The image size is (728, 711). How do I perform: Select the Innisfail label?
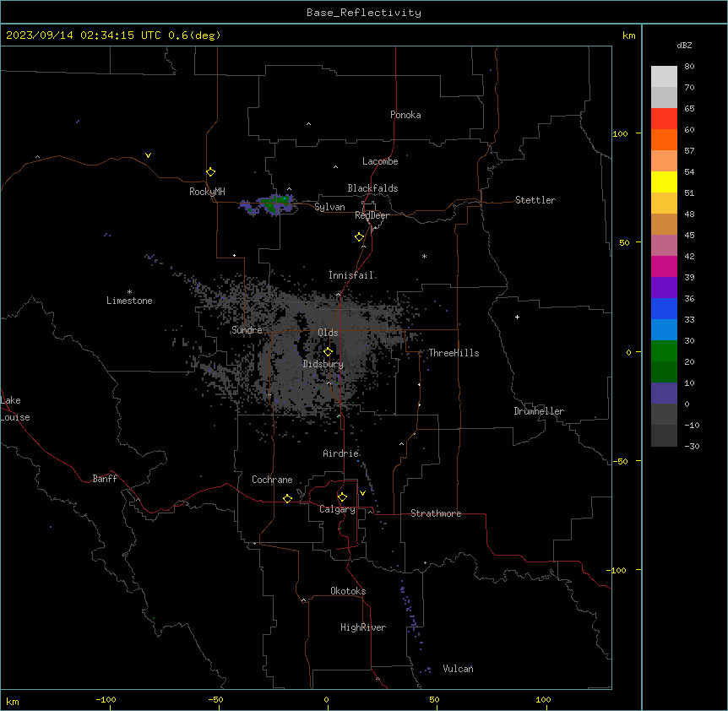(x=350, y=275)
